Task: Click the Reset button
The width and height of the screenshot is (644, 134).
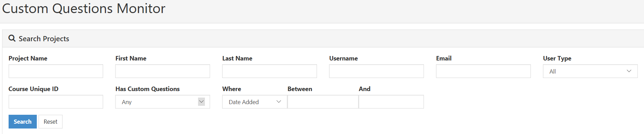Action: tap(51, 122)
